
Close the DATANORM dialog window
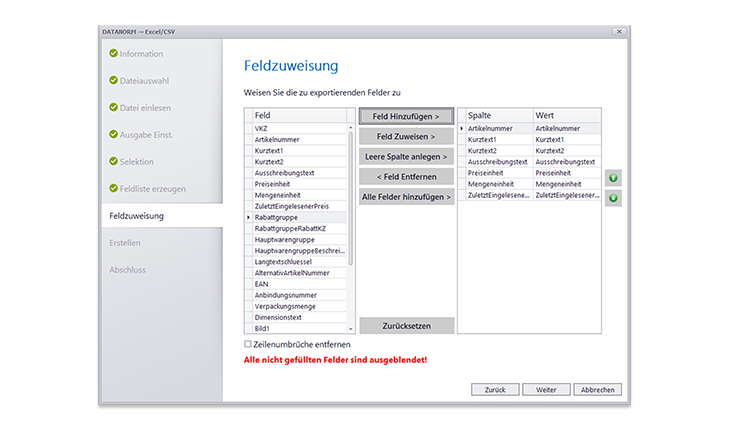[619, 32]
